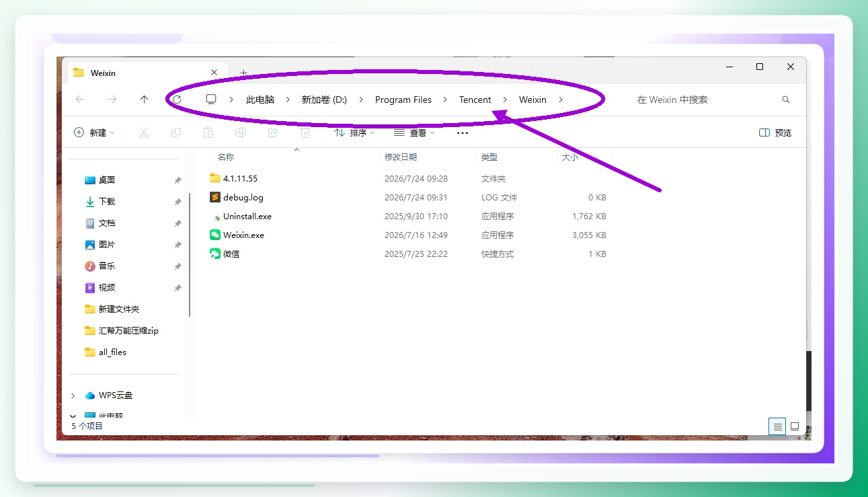This screenshot has width=868, height=497.
Task: Click the pin icon next to 下载
Action: pos(177,202)
